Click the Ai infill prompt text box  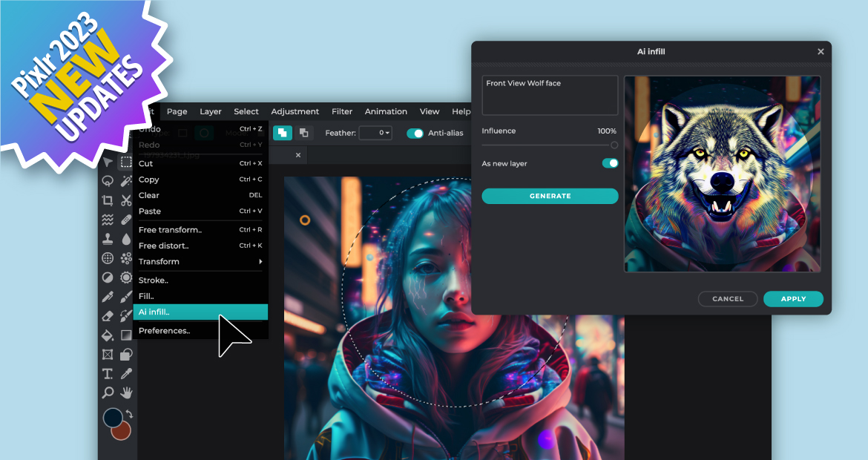point(550,95)
